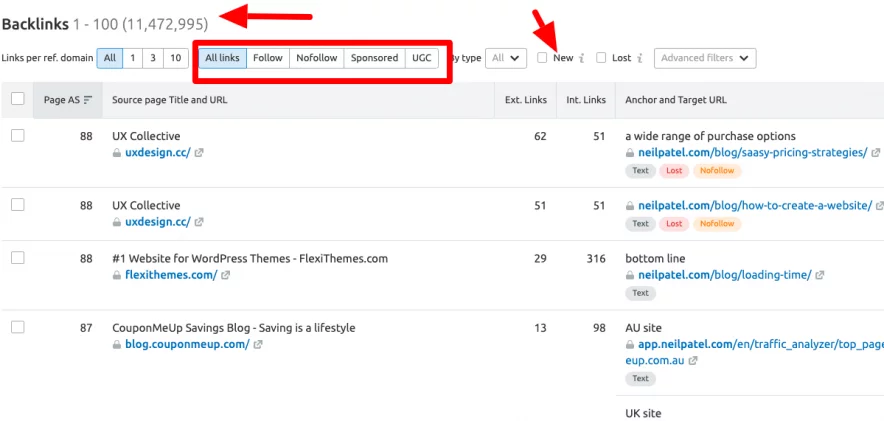Click Text tag under loading-time URL
The image size is (884, 421).
[640, 293]
